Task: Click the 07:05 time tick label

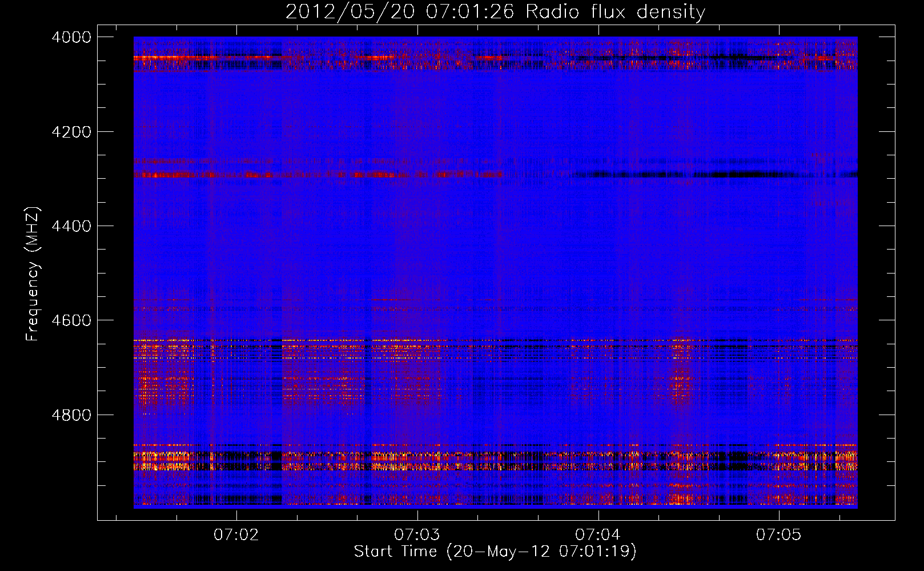Action: [779, 534]
